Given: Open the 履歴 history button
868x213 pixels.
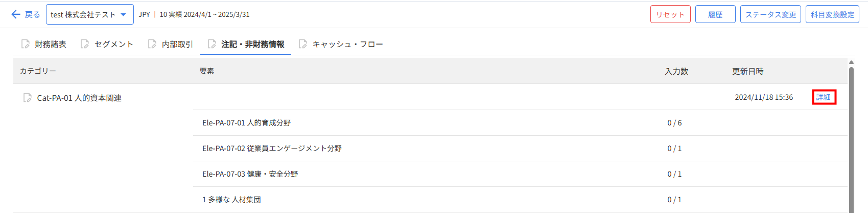Looking at the screenshot, I should pyautogui.click(x=715, y=14).
